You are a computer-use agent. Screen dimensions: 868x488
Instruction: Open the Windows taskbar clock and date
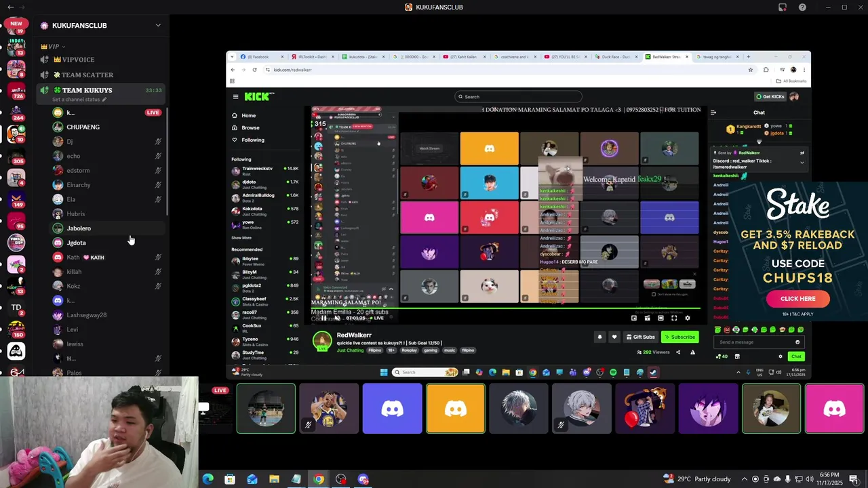(829, 479)
